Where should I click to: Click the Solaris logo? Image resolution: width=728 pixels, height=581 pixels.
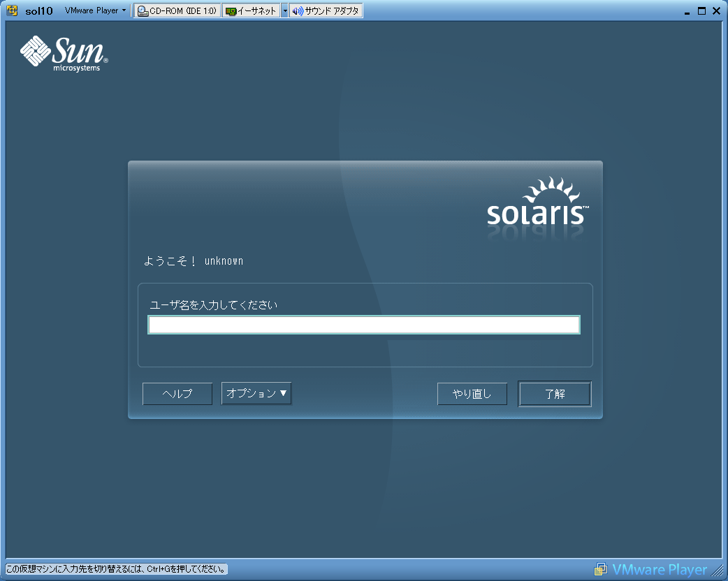click(538, 203)
